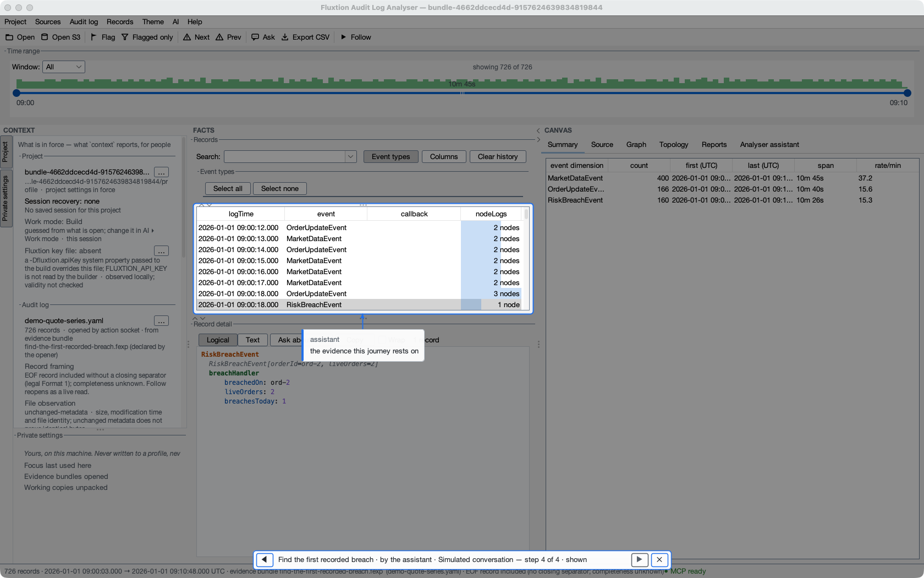924x578 pixels.
Task: Sort table by nodeLogs column header
Action: pyautogui.click(x=491, y=214)
